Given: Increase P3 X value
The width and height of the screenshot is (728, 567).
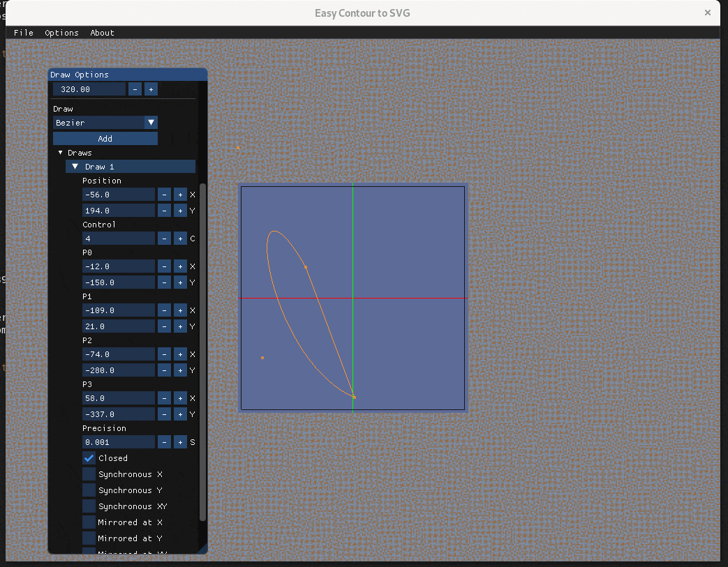Looking at the screenshot, I should point(180,398).
